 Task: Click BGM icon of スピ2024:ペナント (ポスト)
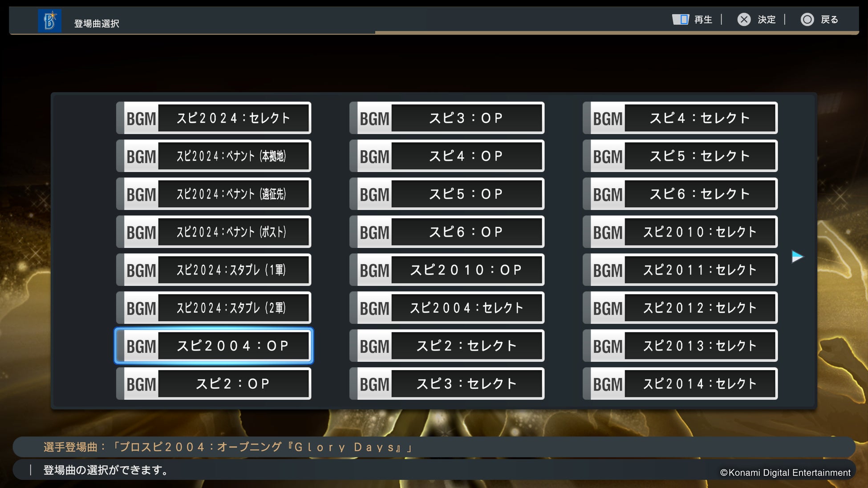point(141,232)
